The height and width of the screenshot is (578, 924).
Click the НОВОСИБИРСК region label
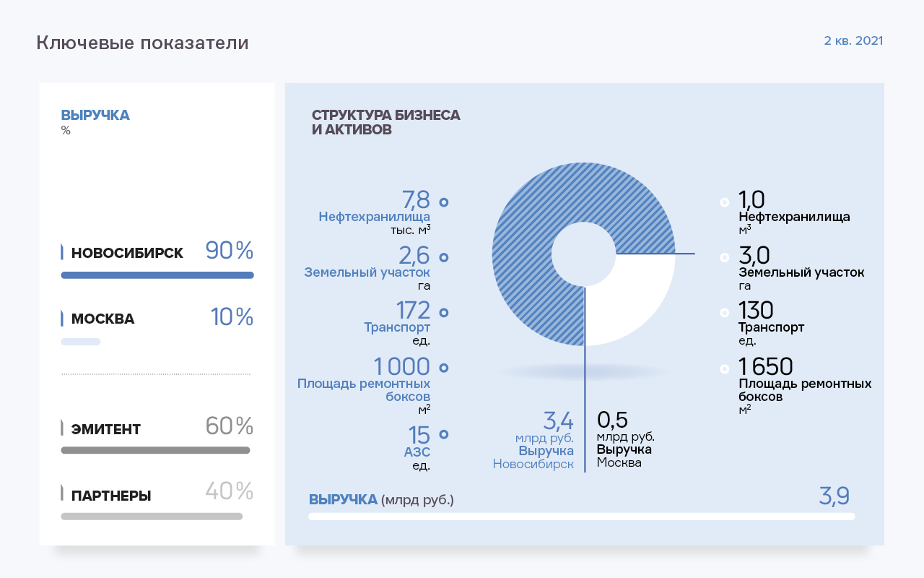click(127, 254)
